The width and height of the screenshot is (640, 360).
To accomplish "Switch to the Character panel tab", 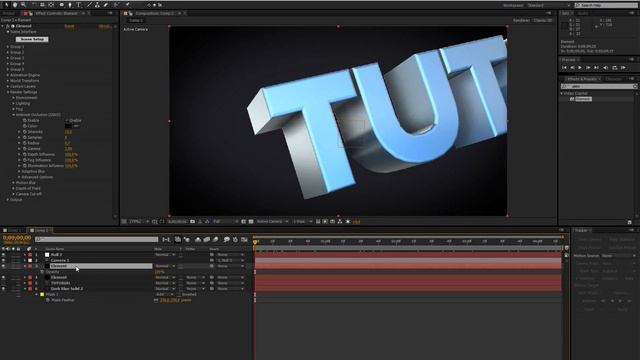I will pos(613,79).
